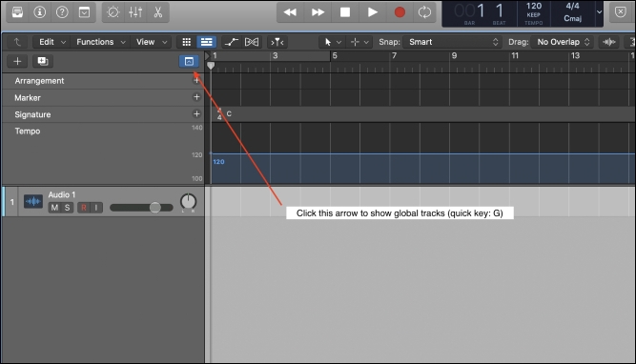Click the playhead marker at bar 1
The width and height of the screenshot is (636, 364).
(x=211, y=65)
